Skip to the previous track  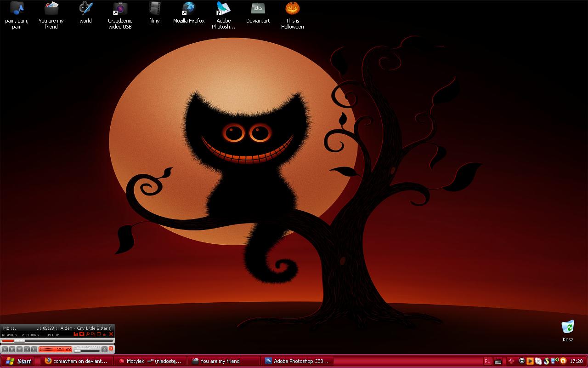click(x=27, y=349)
